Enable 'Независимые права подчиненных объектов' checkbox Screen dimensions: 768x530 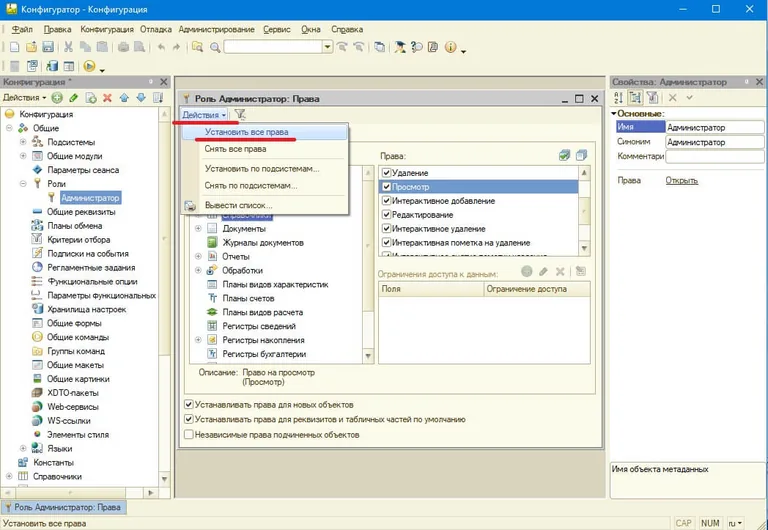tap(189, 435)
